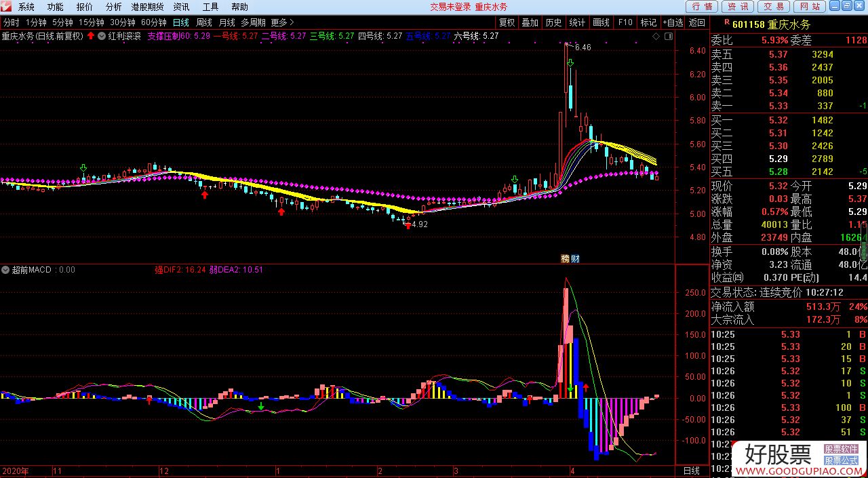
Task: Click the red app logo icon
Action: 7,7
